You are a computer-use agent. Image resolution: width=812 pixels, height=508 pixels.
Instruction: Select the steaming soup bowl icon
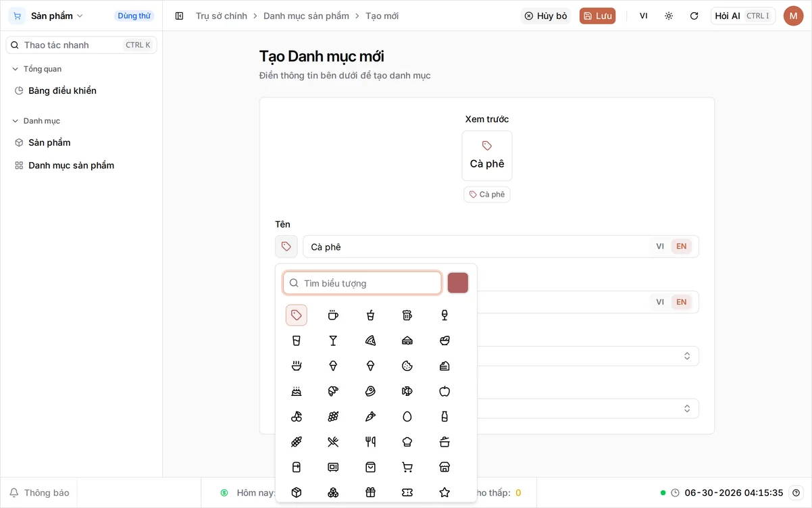[x=297, y=365]
